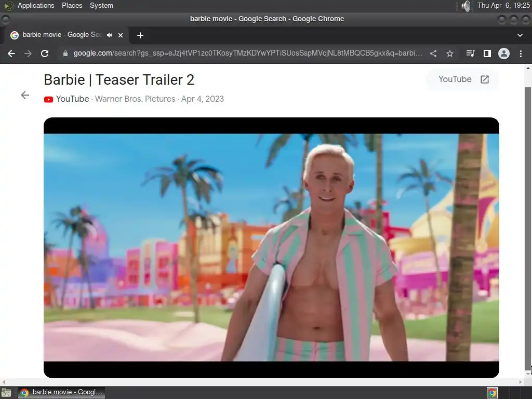The image size is (532, 399).
Task: Open the Chrome profile avatar menu
Action: tap(504, 54)
